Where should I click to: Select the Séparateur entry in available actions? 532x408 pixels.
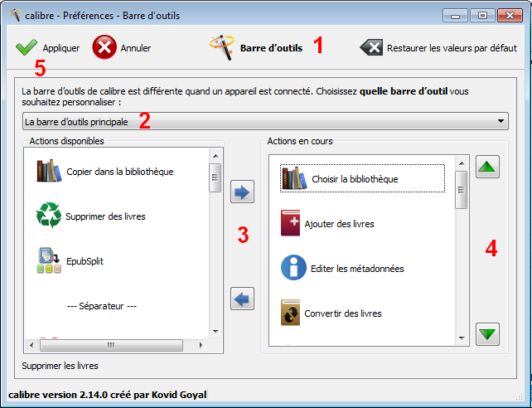(102, 306)
